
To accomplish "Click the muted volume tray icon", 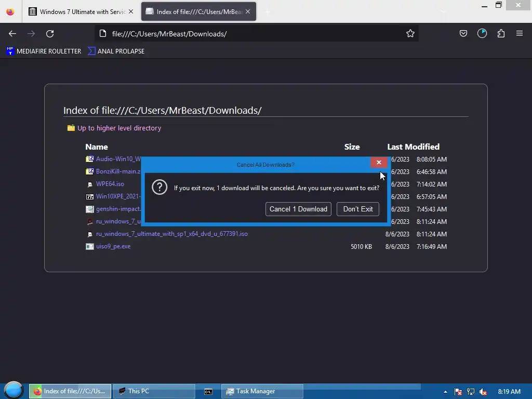I will [x=483, y=392].
